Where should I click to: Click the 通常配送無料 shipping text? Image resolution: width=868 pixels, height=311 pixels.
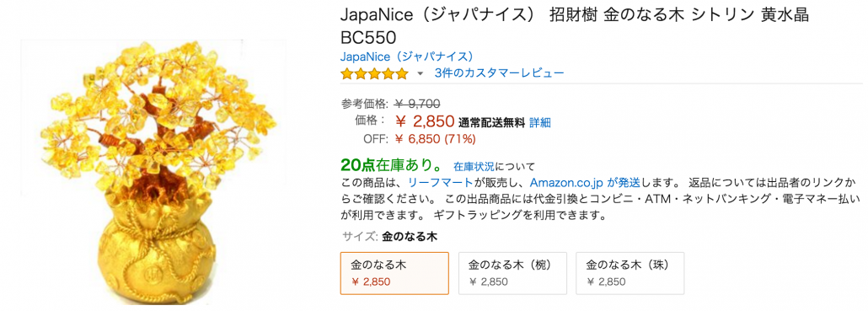(491, 123)
